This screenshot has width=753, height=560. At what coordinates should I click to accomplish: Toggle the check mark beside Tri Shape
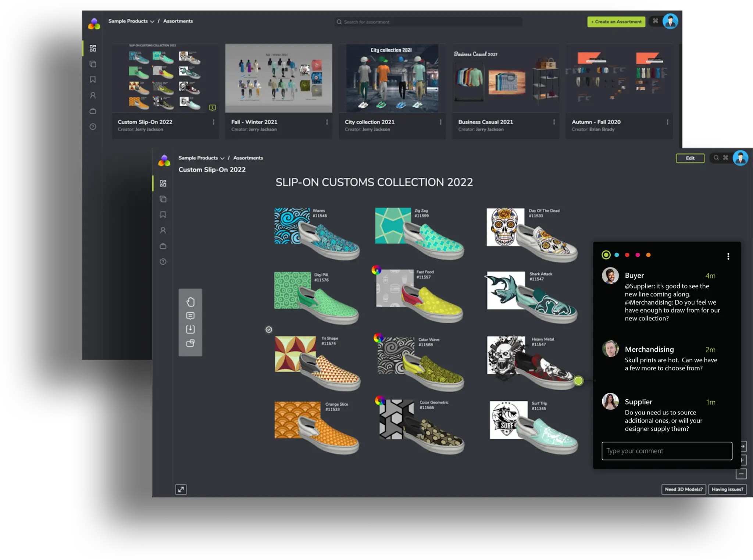click(269, 330)
